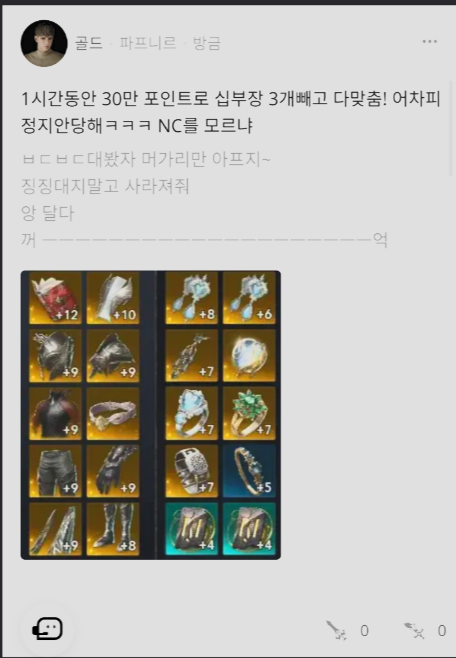This screenshot has height=658, width=456.
Task: Click the broken sword dislike icon
Action: [x=414, y=630]
